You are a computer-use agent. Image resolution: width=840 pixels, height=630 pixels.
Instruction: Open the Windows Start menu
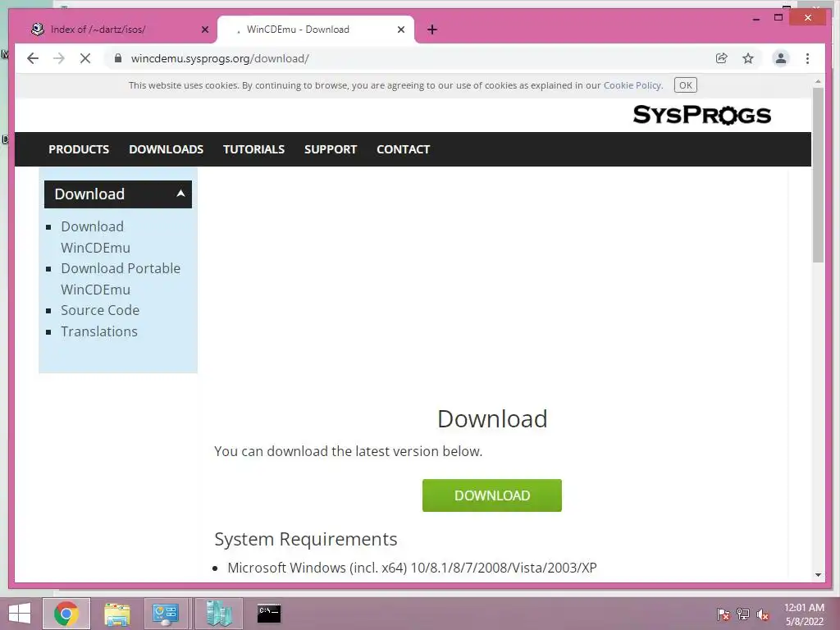(x=20, y=614)
